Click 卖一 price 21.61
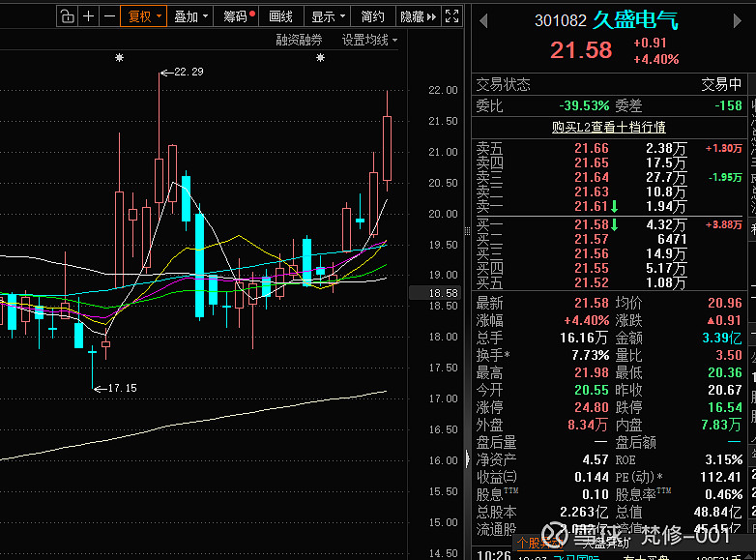The height and width of the screenshot is (560, 756). pyautogui.click(x=592, y=206)
